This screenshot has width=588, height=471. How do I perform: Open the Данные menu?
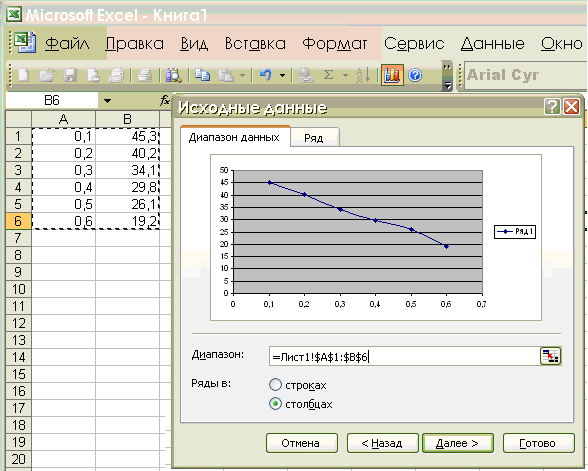[492, 44]
